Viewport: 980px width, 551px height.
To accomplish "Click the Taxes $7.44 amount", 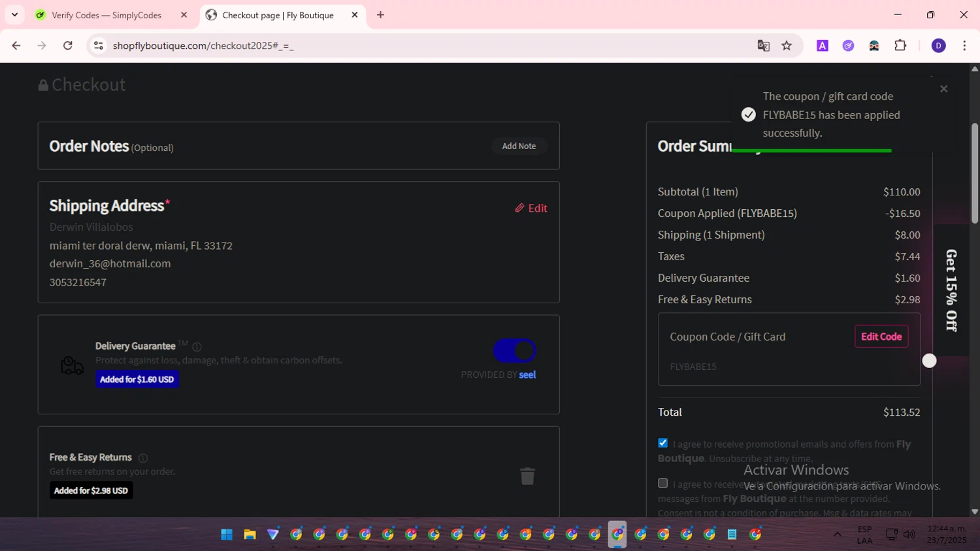I will pos(907,257).
